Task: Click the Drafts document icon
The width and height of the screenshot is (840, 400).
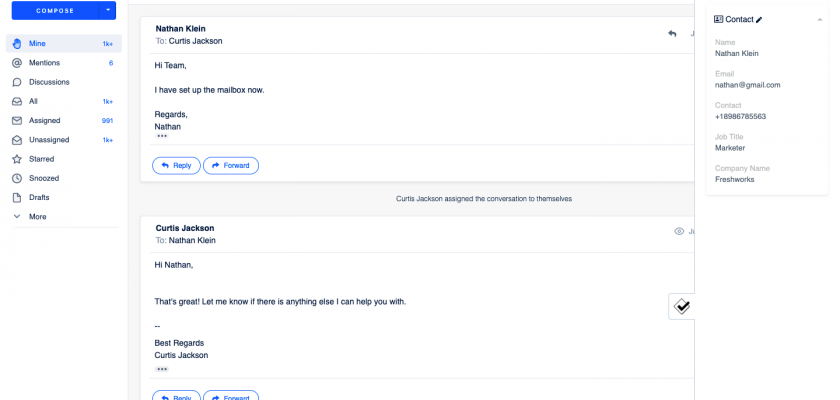Action: 17,197
